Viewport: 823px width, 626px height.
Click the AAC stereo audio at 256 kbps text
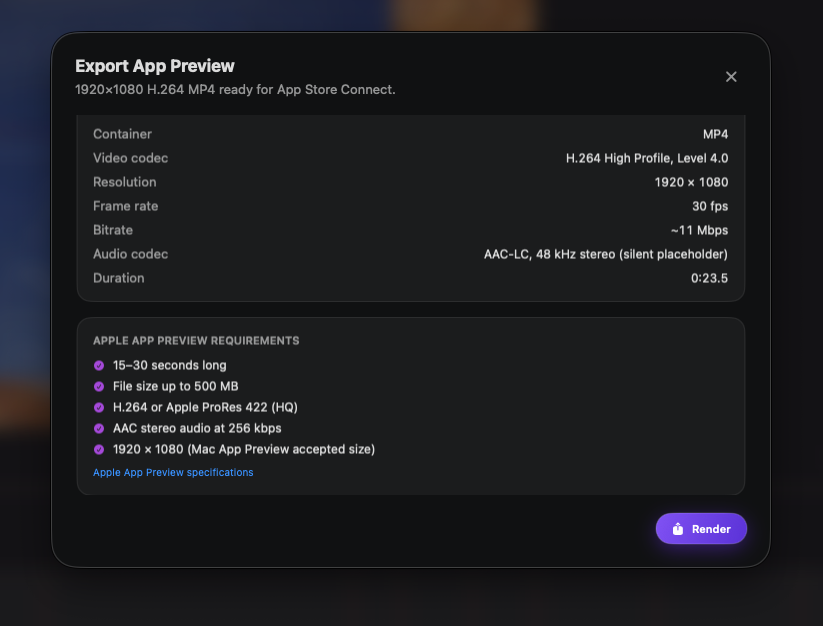[x=197, y=428]
